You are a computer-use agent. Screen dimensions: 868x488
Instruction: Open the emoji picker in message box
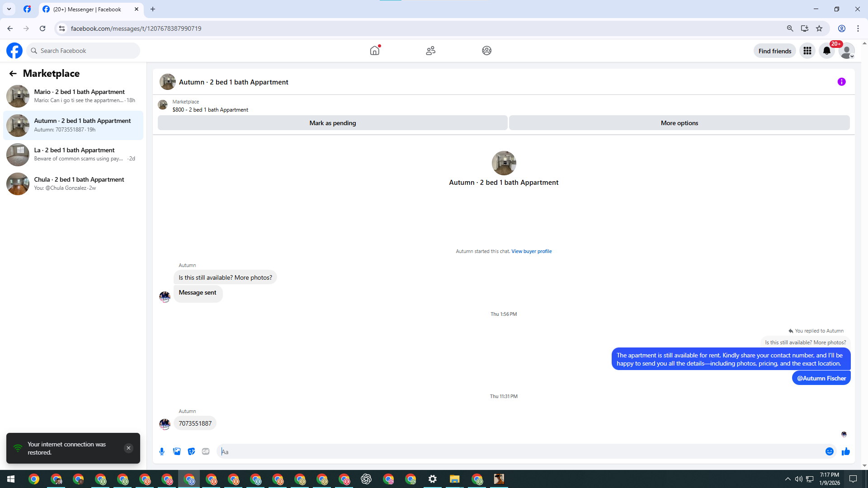pyautogui.click(x=829, y=451)
